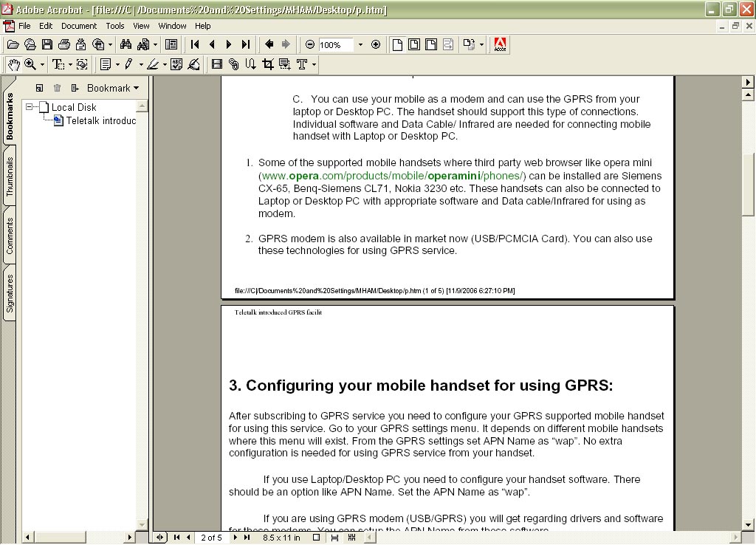Switch to the Signatures side tab
Viewport: 756px width, 545px height.
(10, 294)
